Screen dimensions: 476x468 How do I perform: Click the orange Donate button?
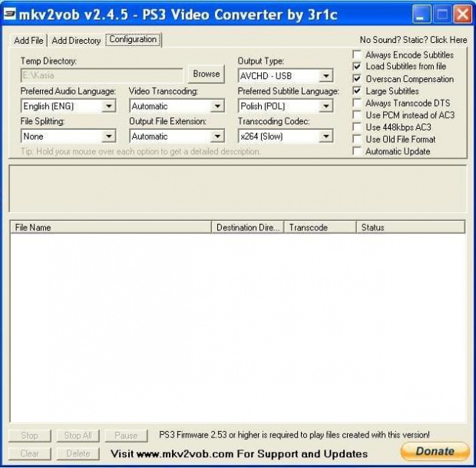[x=435, y=451]
